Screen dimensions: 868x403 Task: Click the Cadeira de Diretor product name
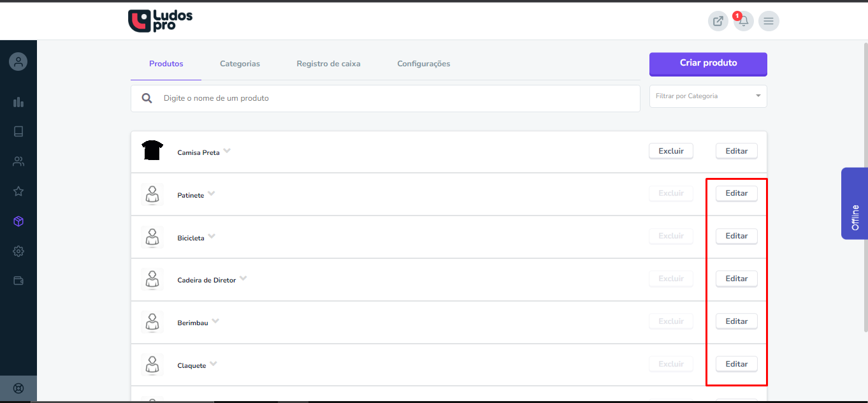206,281
